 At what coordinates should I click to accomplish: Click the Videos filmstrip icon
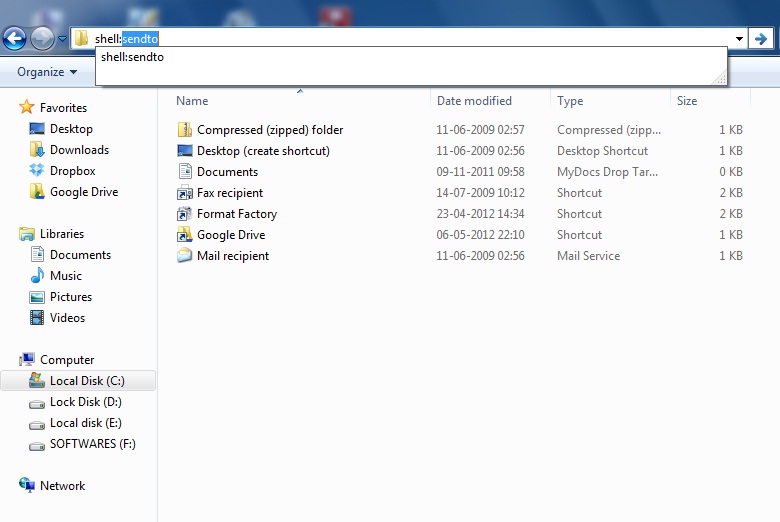tap(37, 317)
